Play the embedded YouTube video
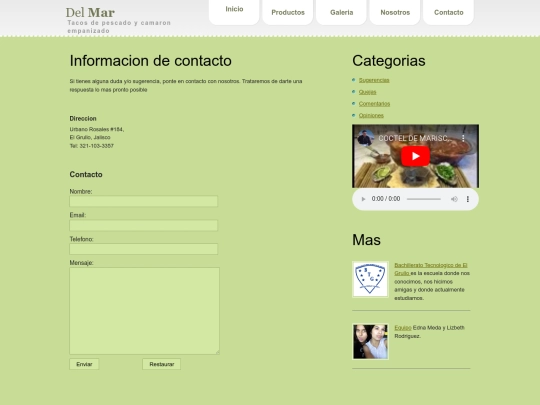This screenshot has width=540, height=405. [x=415, y=156]
